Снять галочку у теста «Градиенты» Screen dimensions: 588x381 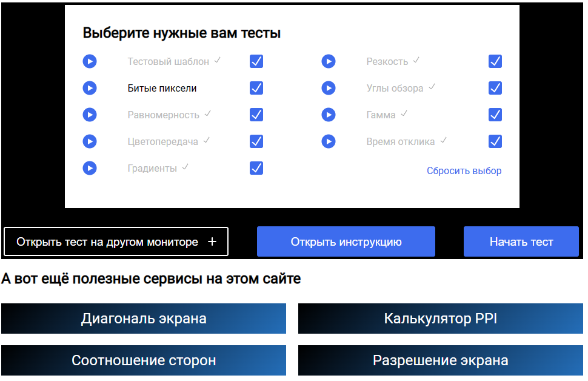click(x=256, y=168)
